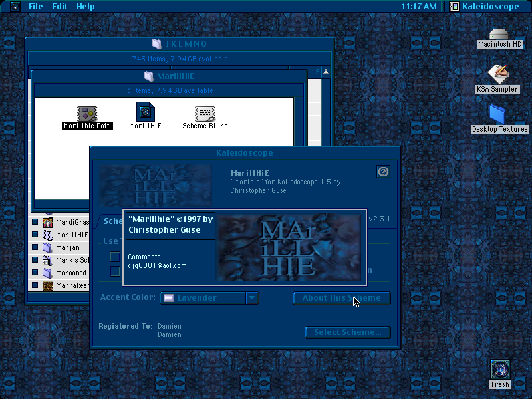Screen dimensions: 532x399
Task: Click the v2.3.1 version text
Action: [x=379, y=219]
